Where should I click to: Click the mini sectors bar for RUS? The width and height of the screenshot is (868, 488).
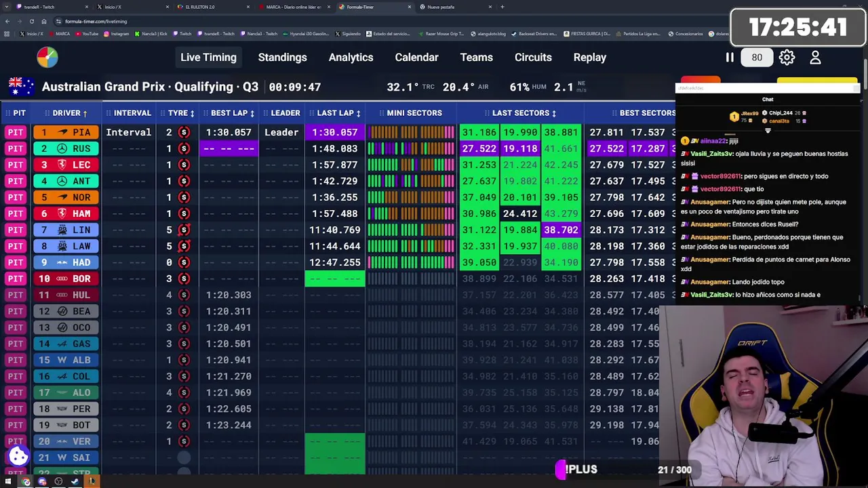click(x=411, y=148)
